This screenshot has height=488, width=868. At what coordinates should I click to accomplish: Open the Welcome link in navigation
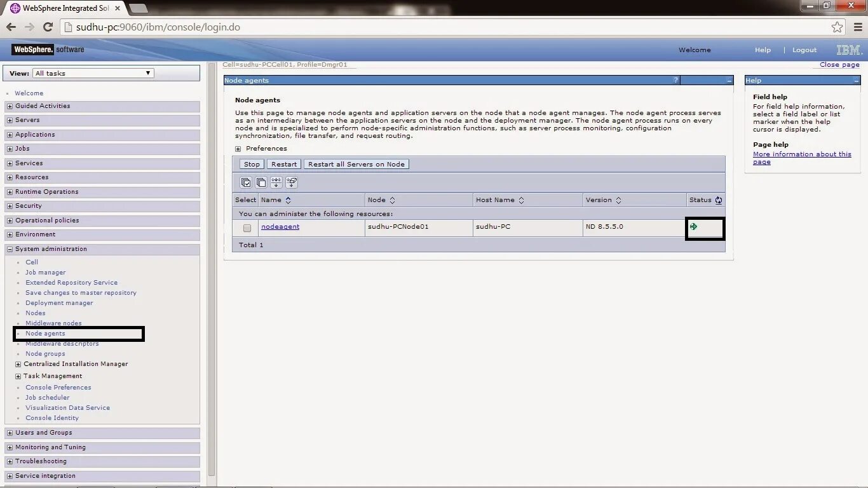click(x=29, y=93)
